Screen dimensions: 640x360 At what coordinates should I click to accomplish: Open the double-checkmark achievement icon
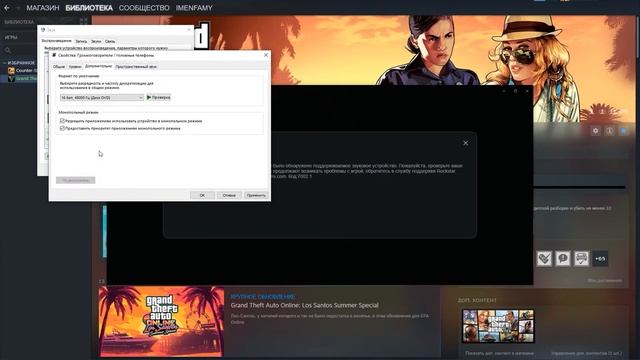544,258
